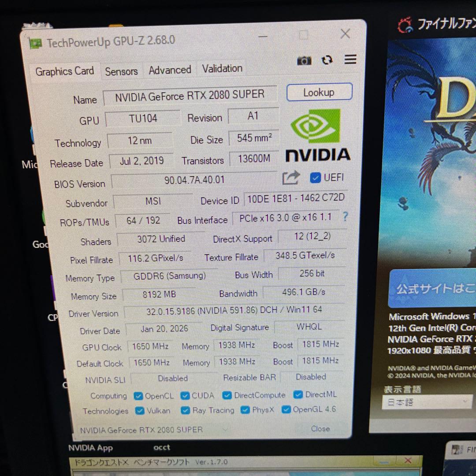The height and width of the screenshot is (476, 476).
Task: Click the Bandwidth value 496.1 GB/s
Action: tap(304, 292)
